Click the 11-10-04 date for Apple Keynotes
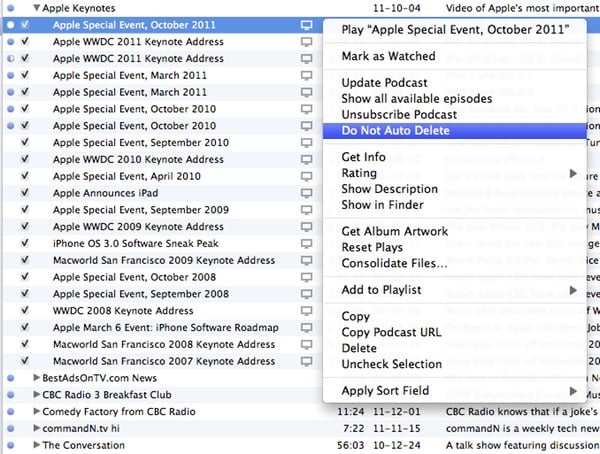The height and width of the screenshot is (454, 600). coord(396,8)
